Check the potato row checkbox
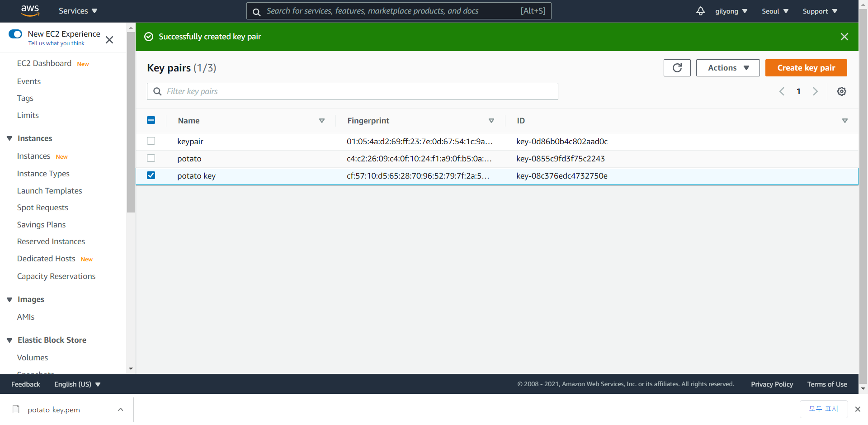 (x=151, y=158)
